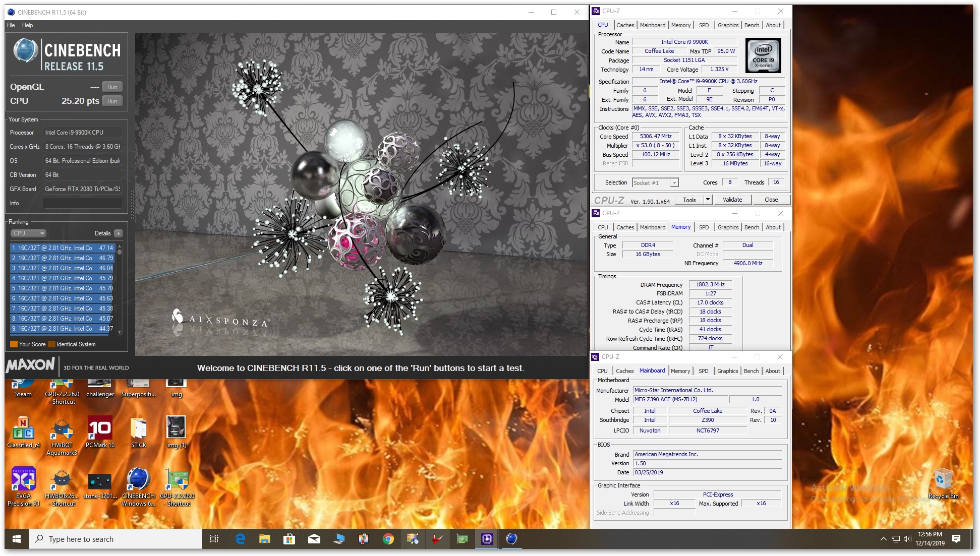
Task: Click the DRAM Frequency 1802.3 MHz value
Action: point(710,285)
